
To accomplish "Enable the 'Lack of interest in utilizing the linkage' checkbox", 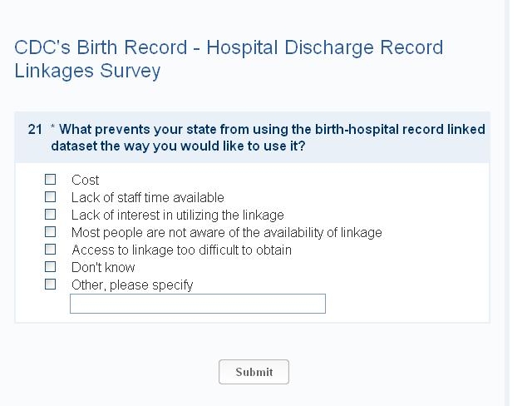I will point(51,215).
